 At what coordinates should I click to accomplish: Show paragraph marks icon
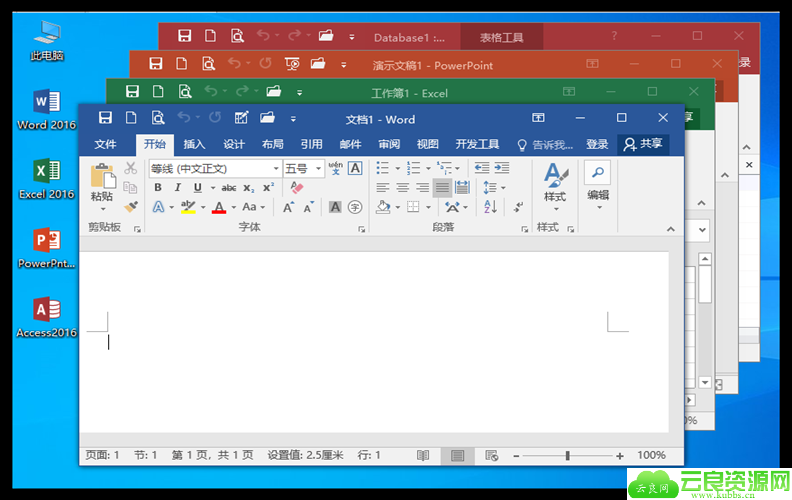(x=518, y=207)
